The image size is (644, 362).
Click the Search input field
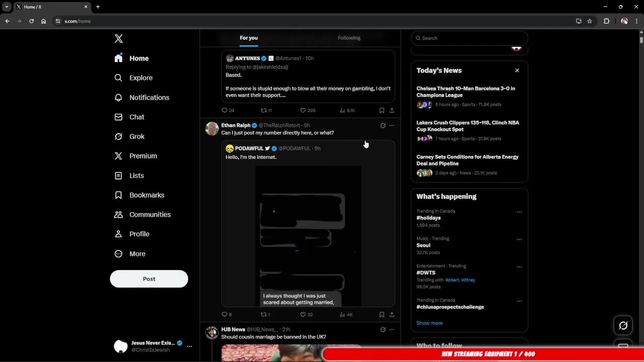pyautogui.click(x=469, y=38)
